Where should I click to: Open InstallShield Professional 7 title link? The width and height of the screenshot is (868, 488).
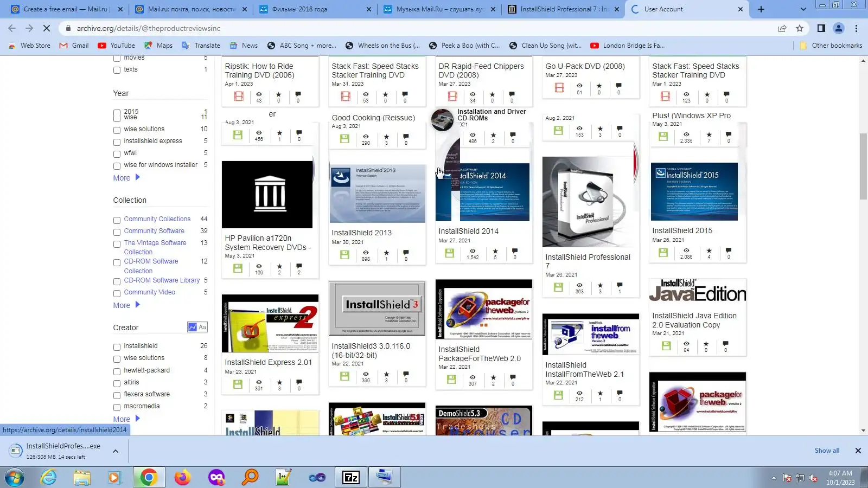click(x=588, y=261)
